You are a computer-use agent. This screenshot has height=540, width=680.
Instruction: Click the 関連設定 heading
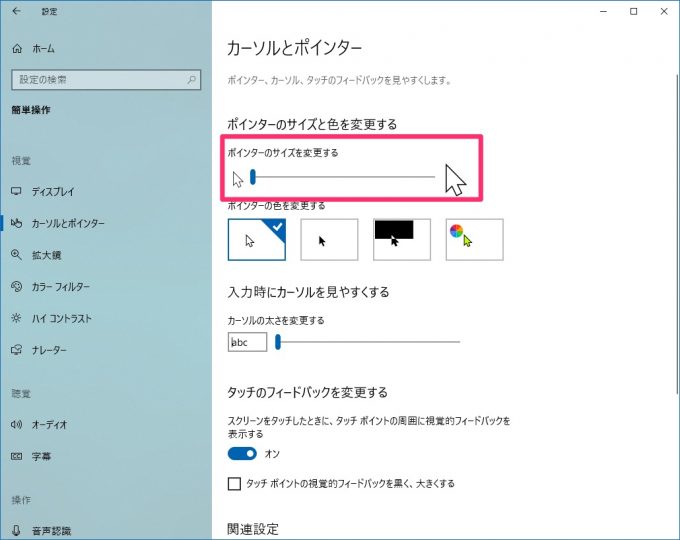click(x=253, y=529)
